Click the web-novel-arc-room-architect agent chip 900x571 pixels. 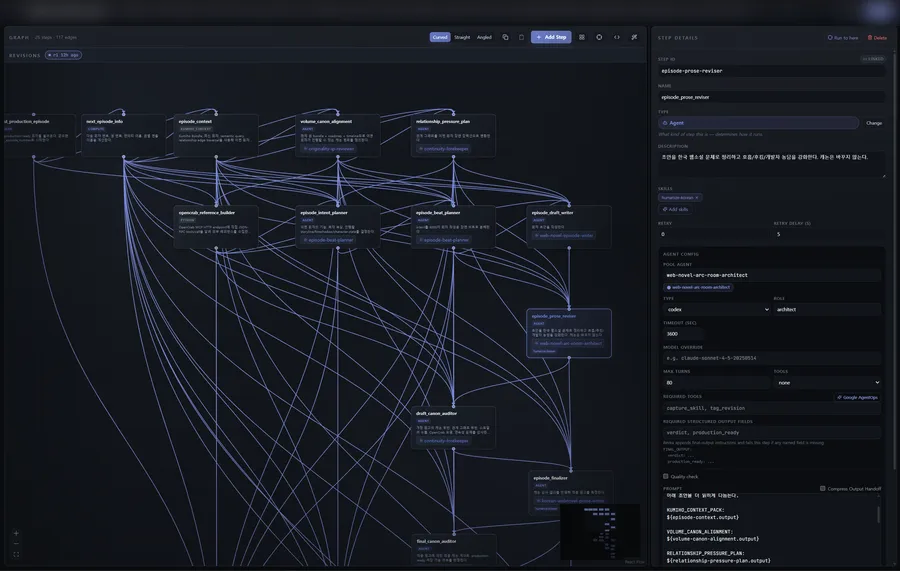(698, 287)
